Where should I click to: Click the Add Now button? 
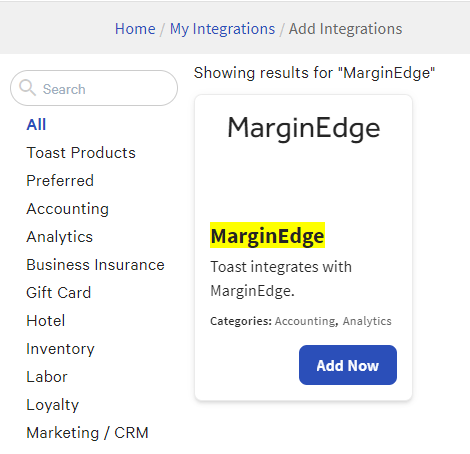[x=348, y=365]
